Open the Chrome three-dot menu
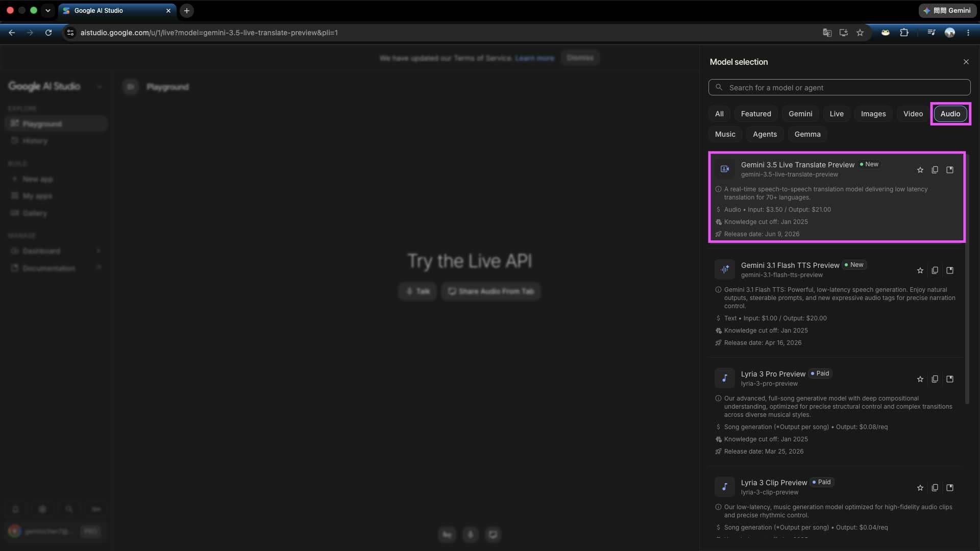 (968, 33)
